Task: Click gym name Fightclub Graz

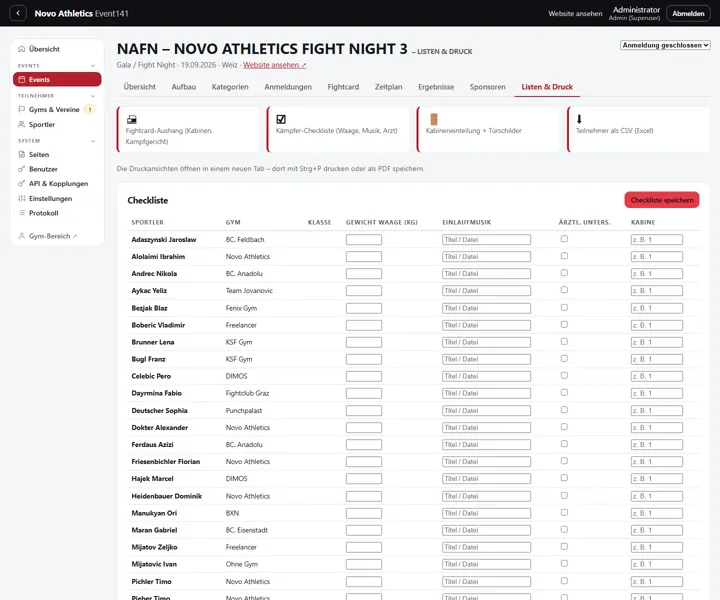Action: 248,393
